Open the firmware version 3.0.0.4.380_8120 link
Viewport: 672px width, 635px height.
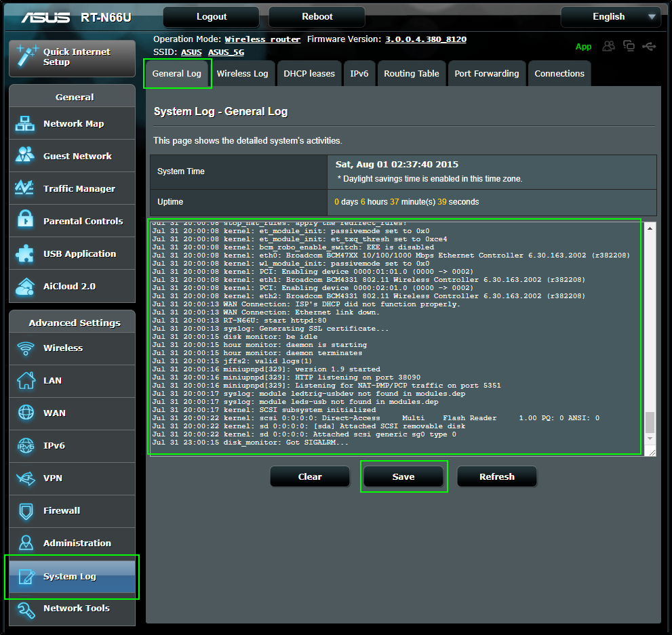[x=426, y=39]
